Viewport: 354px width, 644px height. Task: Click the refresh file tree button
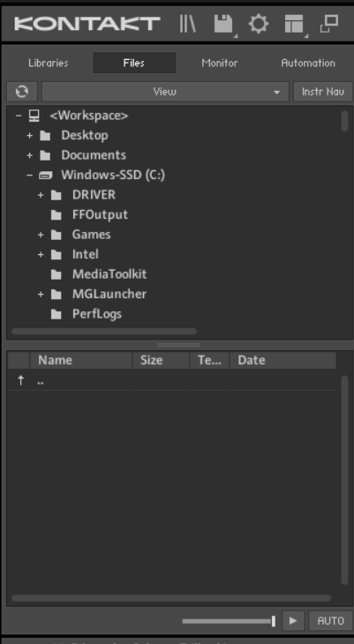click(22, 91)
